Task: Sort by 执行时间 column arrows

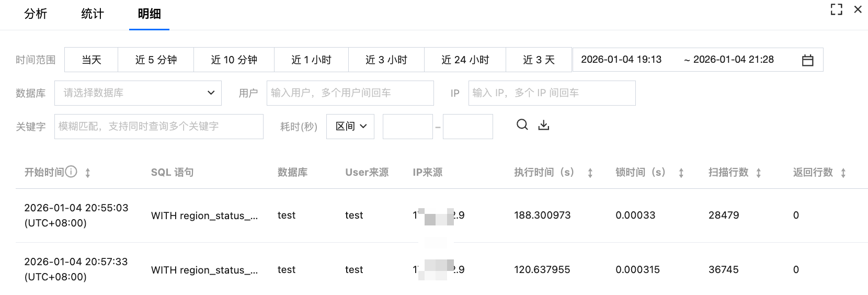Action: pos(590,173)
